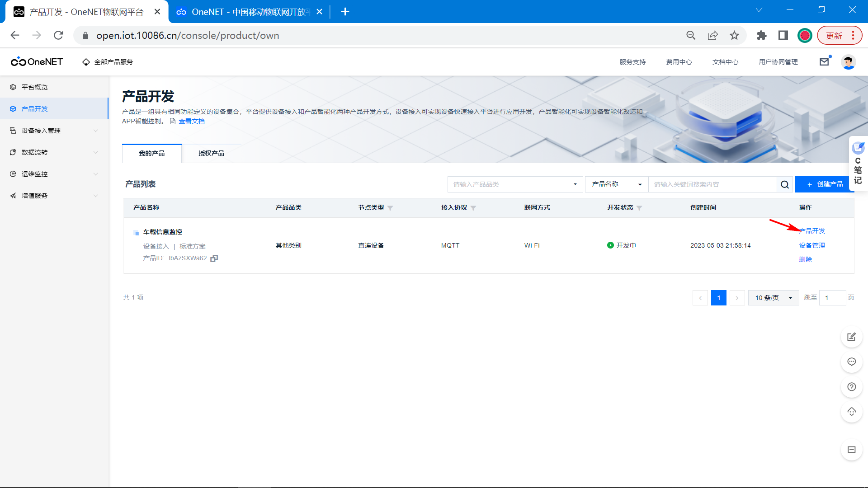Click the edit note floating icon
The image size is (868, 488).
click(851, 337)
